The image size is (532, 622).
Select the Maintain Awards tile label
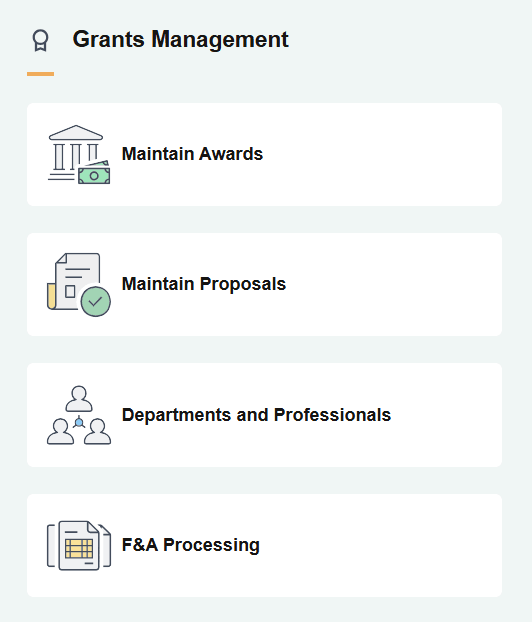tap(192, 154)
